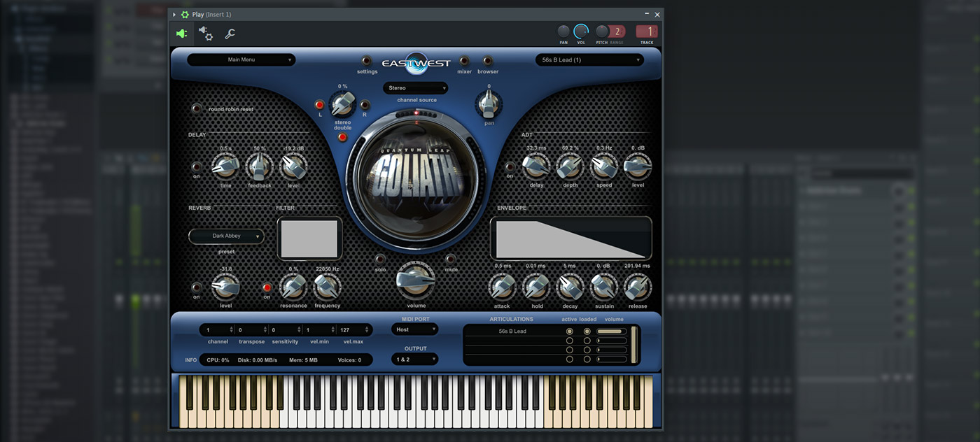The height and width of the screenshot is (442, 980).
Task: Open the MIDI PORT Host dropdown
Action: coord(414,329)
